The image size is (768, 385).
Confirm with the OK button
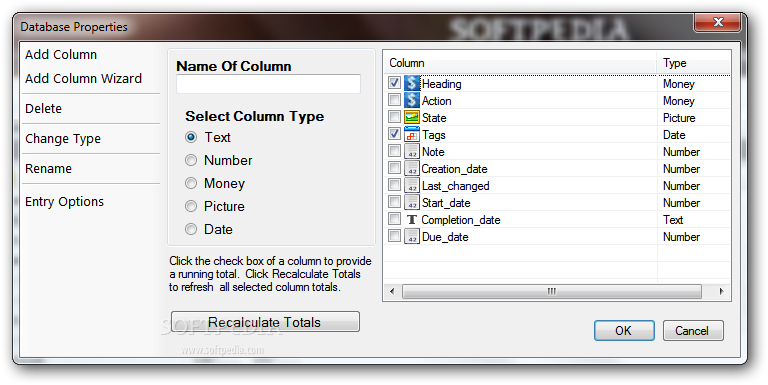pyautogui.click(x=624, y=331)
